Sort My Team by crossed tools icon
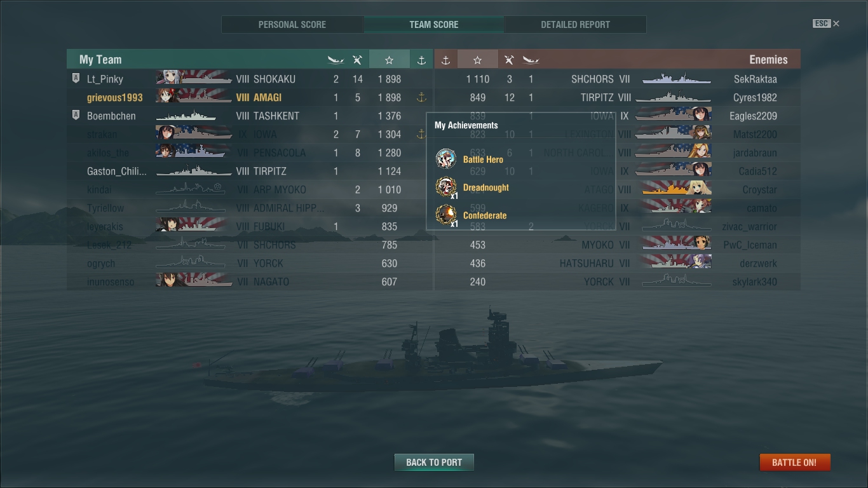Viewport: 868px width, 488px height. pyautogui.click(x=357, y=60)
